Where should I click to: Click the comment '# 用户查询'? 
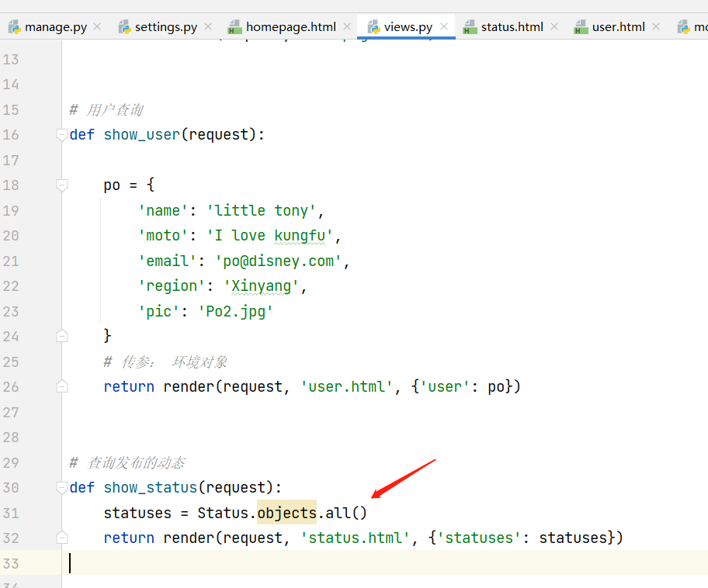coord(106,109)
